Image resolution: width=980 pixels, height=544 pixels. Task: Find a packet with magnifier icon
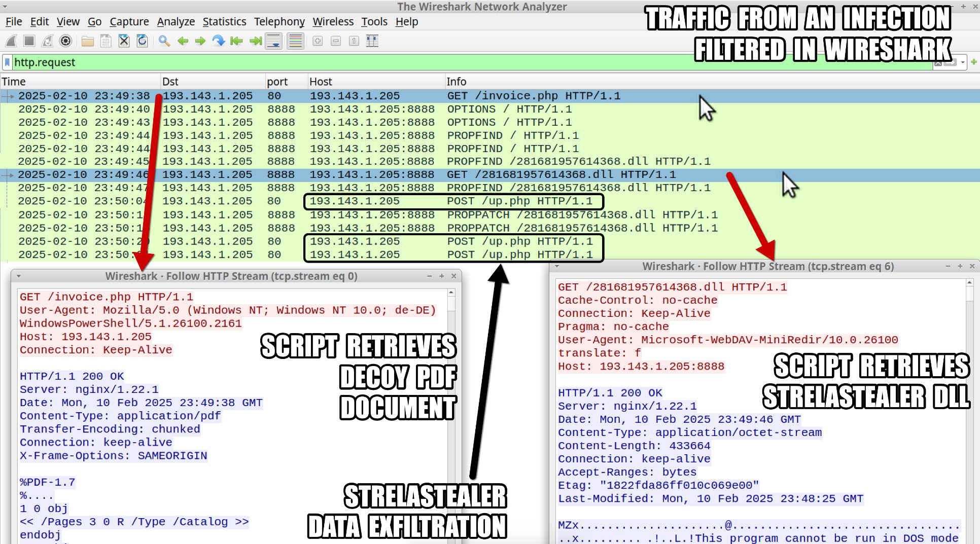pos(164,41)
